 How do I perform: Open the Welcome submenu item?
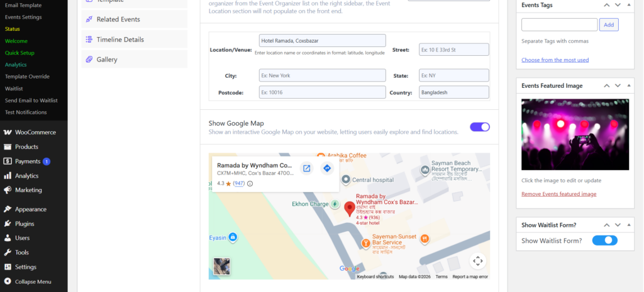16,41
